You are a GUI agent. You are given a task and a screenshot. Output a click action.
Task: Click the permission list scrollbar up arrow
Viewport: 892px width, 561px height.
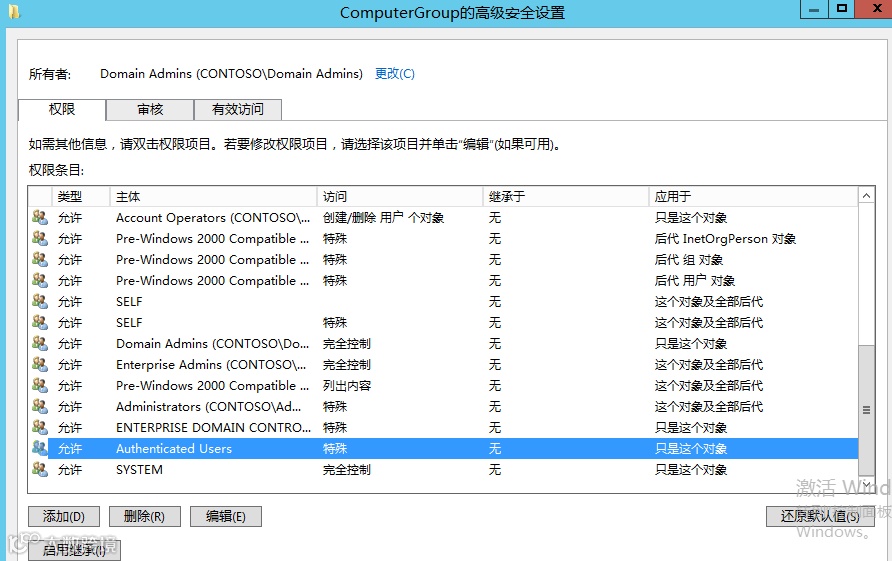[866, 196]
